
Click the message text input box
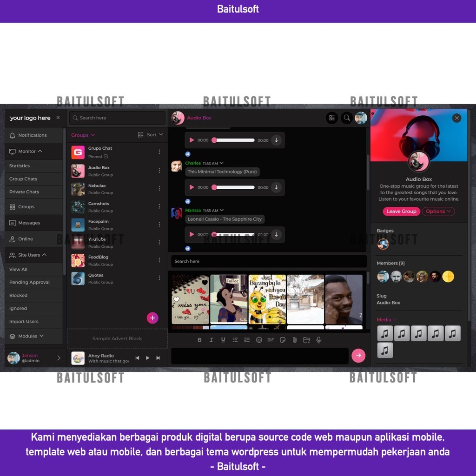(260, 356)
